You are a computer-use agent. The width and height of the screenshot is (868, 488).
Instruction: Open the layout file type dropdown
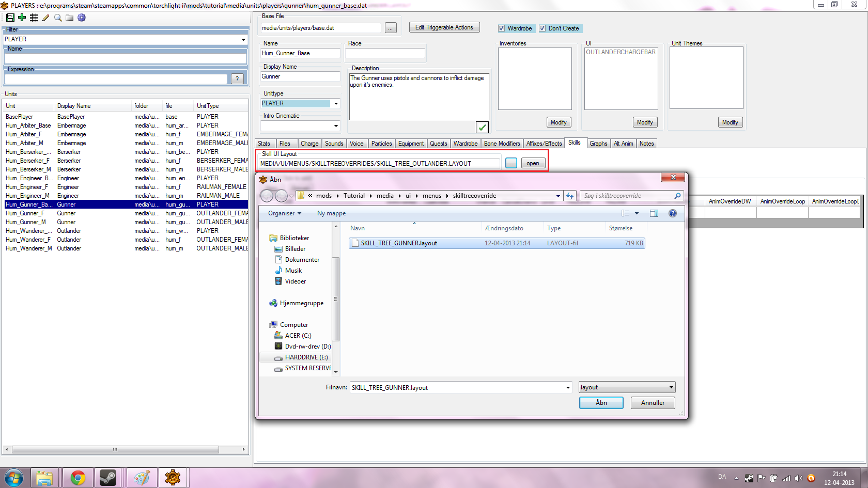tap(671, 387)
